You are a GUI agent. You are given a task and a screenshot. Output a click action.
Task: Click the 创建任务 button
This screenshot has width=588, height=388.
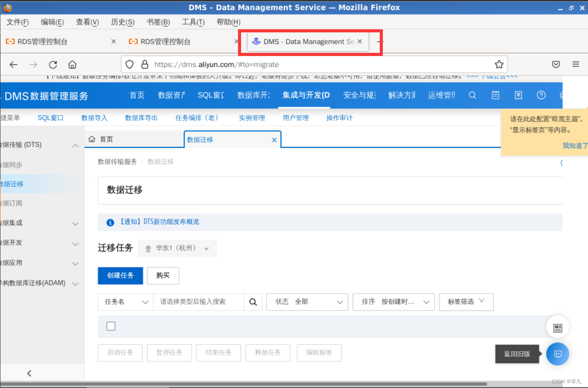coord(120,276)
